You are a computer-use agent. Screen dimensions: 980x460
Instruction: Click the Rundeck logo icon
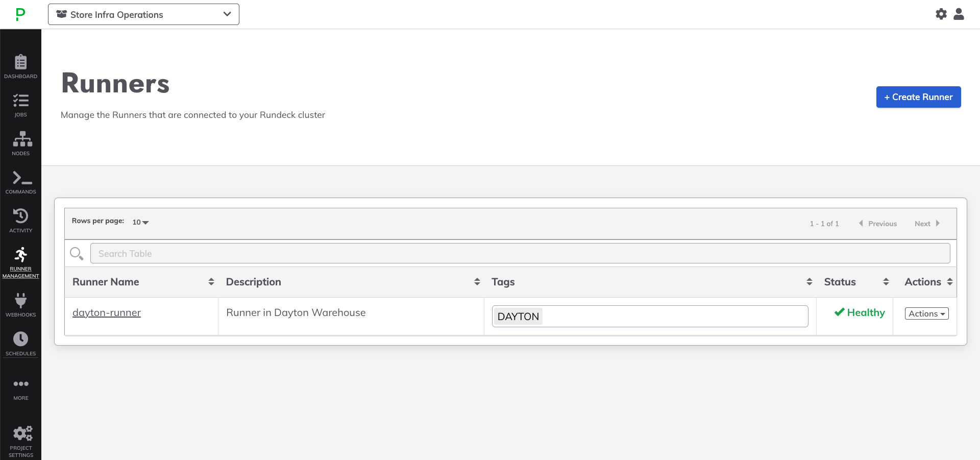pyautogui.click(x=20, y=14)
